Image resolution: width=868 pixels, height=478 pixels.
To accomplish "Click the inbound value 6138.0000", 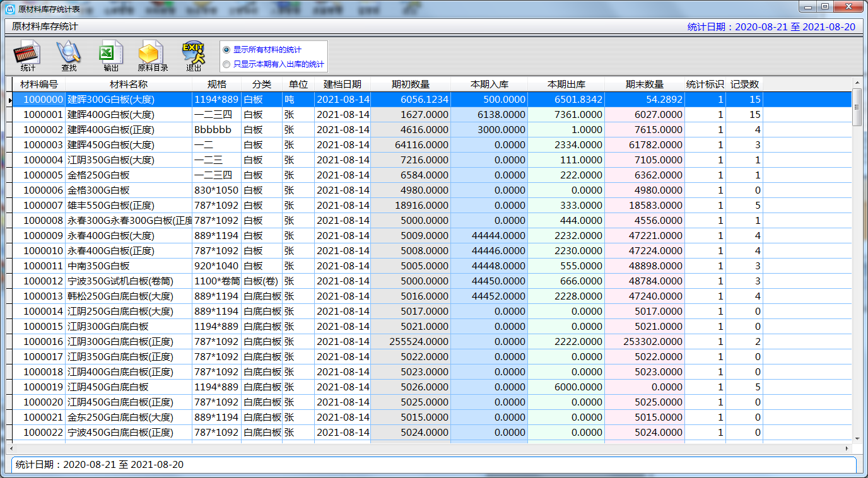I will point(490,115).
